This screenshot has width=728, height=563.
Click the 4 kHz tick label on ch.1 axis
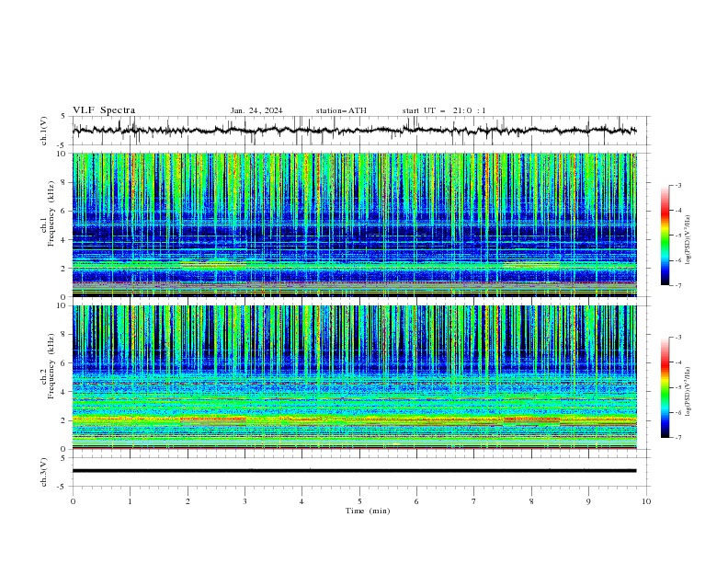(64, 240)
